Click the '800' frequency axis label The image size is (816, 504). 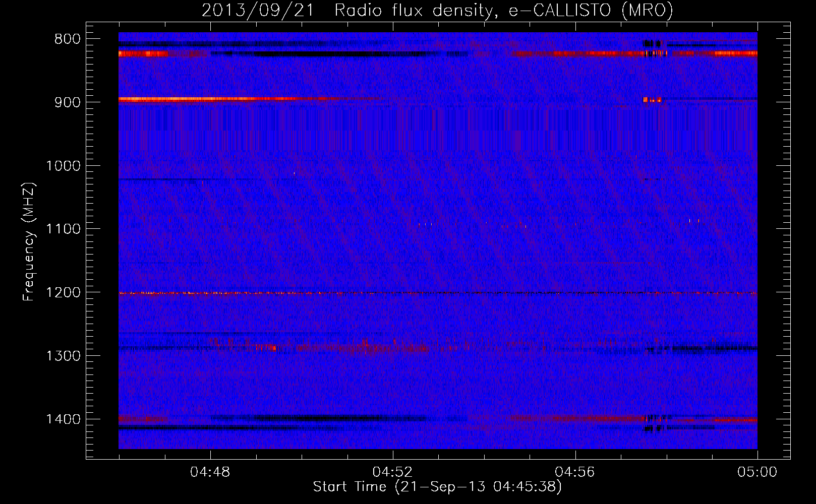coord(67,40)
